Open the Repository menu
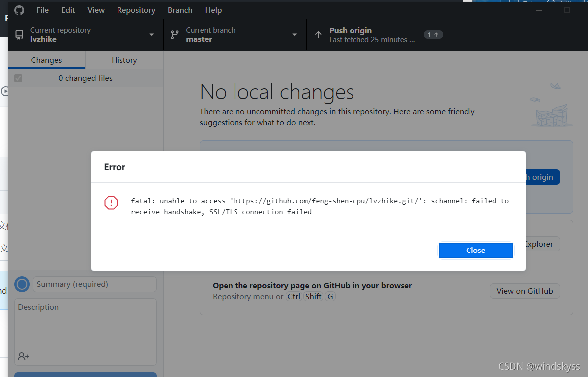The image size is (588, 377). tap(136, 10)
